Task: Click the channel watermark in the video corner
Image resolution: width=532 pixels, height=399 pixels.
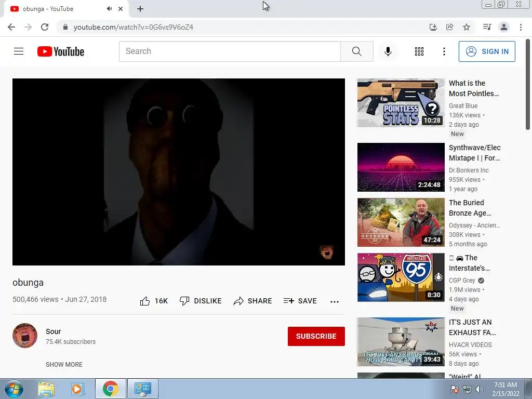Action: point(327,252)
